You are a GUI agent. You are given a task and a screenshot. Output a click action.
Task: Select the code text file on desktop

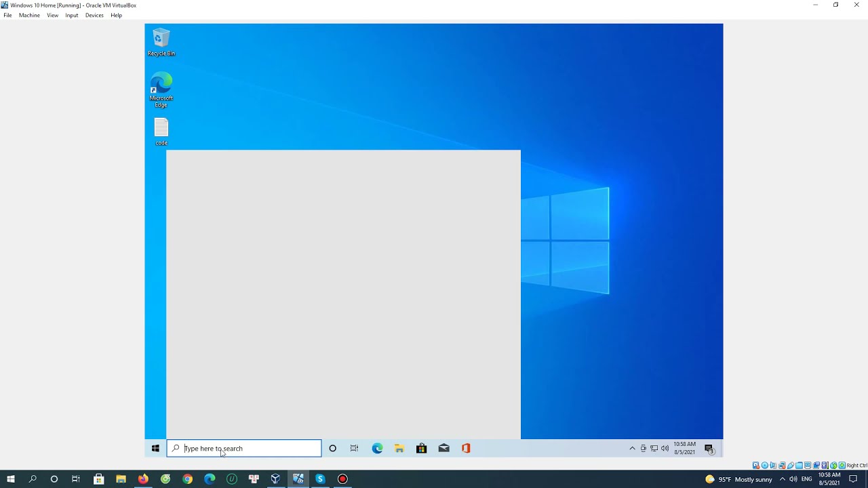click(x=161, y=131)
